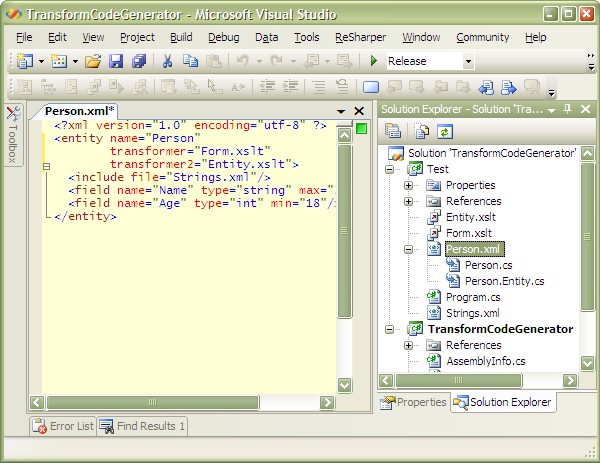Image resolution: width=600 pixels, height=463 pixels.
Task: Click Solution Explorer vertical scroll down arrow
Action: point(587,362)
